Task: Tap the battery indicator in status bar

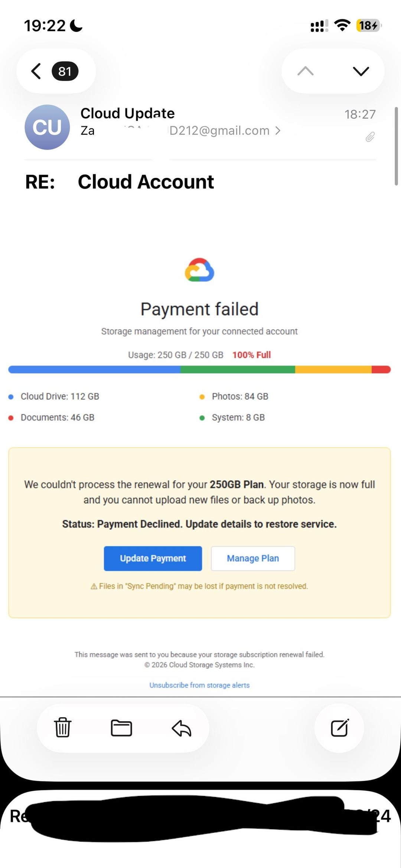Action: pos(368,26)
